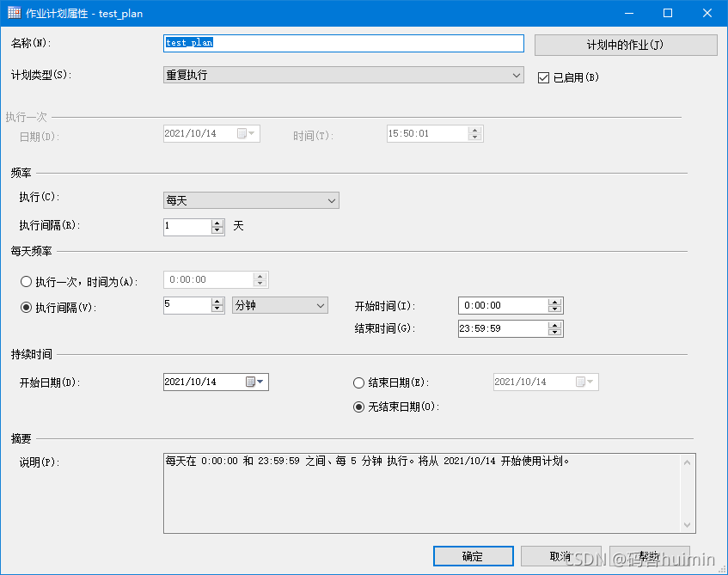The image size is (728, 575).
Task: Select 执行一次，时间为 radio option
Action: coord(26,281)
